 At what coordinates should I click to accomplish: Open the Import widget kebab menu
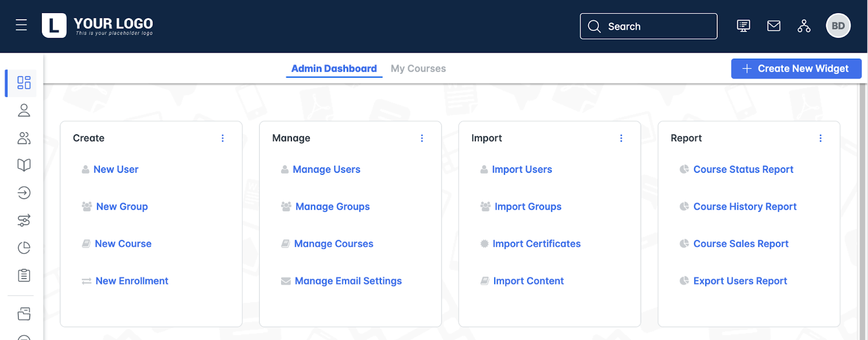[x=621, y=138]
